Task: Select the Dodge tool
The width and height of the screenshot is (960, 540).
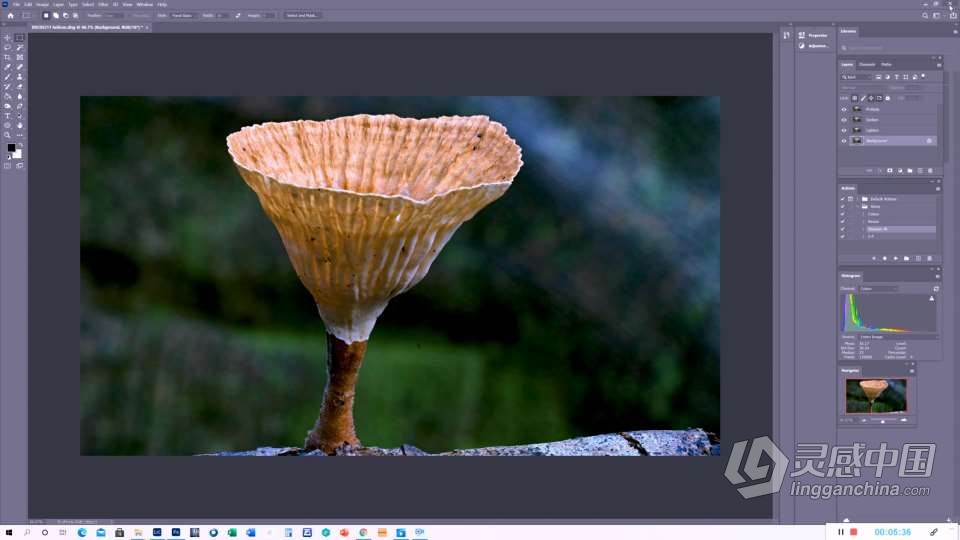Action: [x=7, y=107]
